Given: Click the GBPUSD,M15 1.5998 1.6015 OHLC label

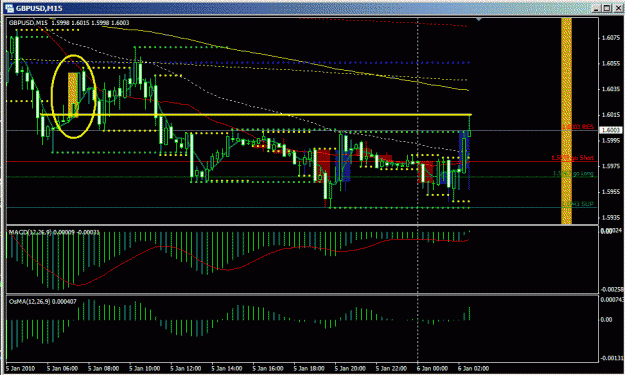Looking at the screenshot, I should click(69, 23).
